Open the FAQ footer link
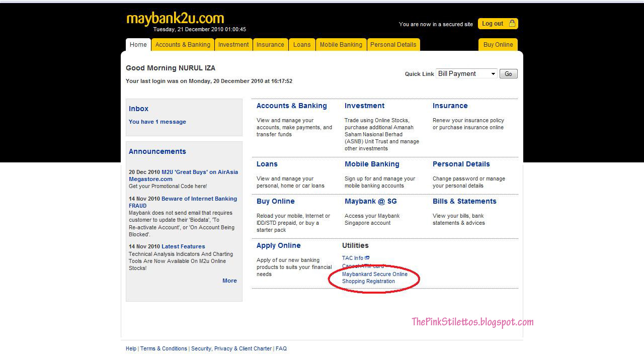The width and height of the screenshot is (644, 362). point(281,348)
